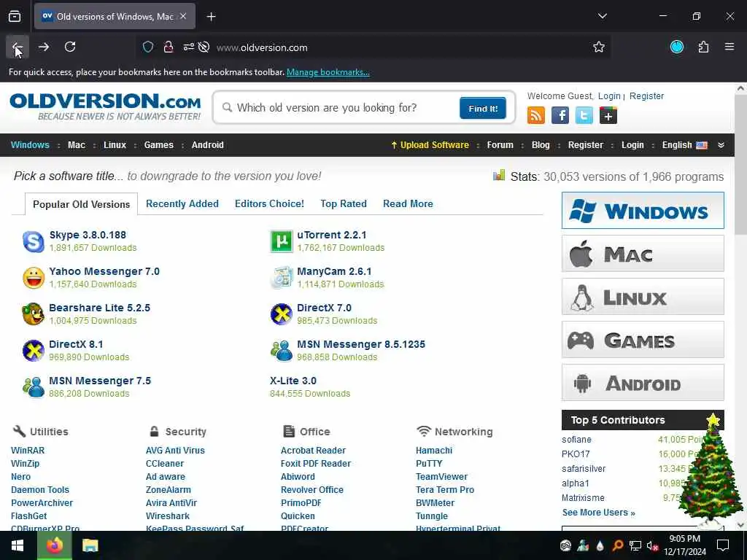Open the Linux nav menu item

pyautogui.click(x=115, y=145)
